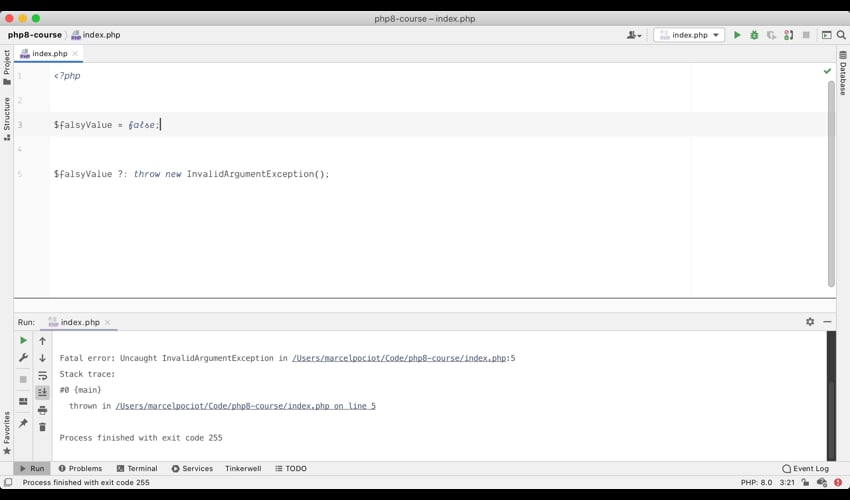Print the console output

(42, 410)
